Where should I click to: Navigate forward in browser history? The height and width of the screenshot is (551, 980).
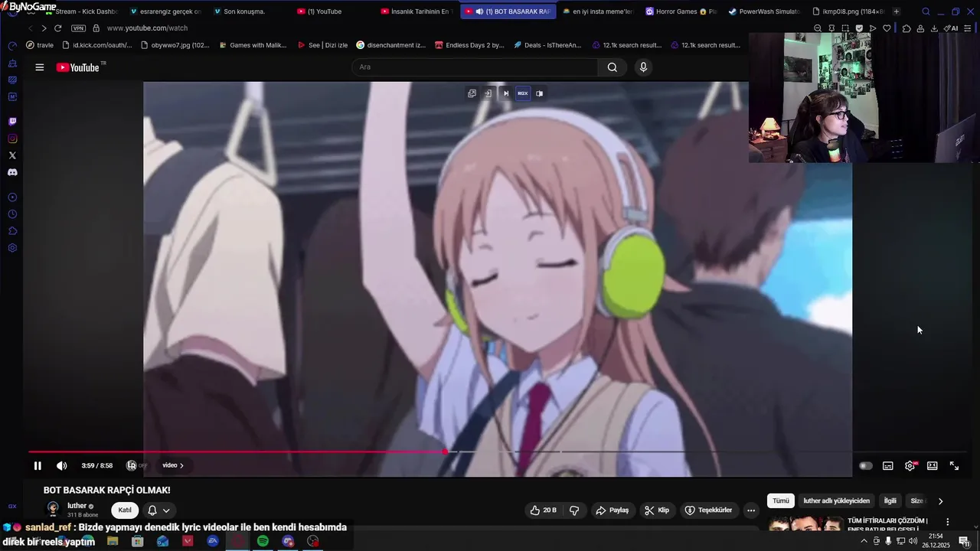(x=44, y=28)
